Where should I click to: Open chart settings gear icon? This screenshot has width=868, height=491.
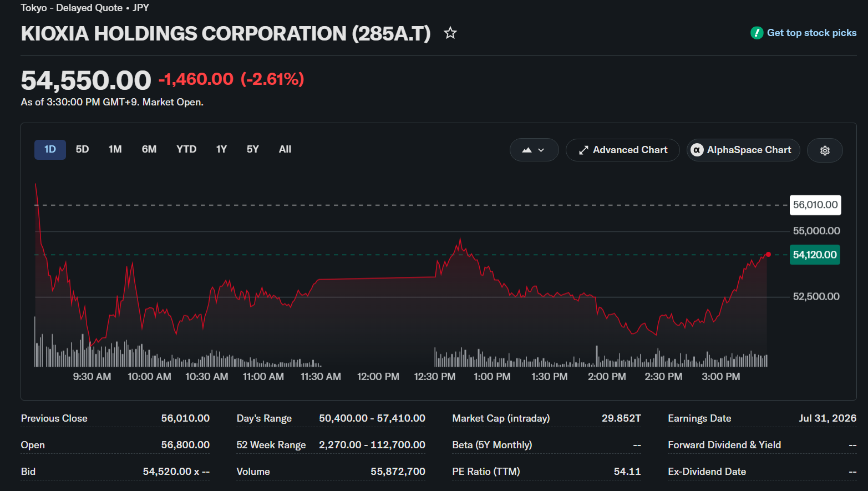825,150
